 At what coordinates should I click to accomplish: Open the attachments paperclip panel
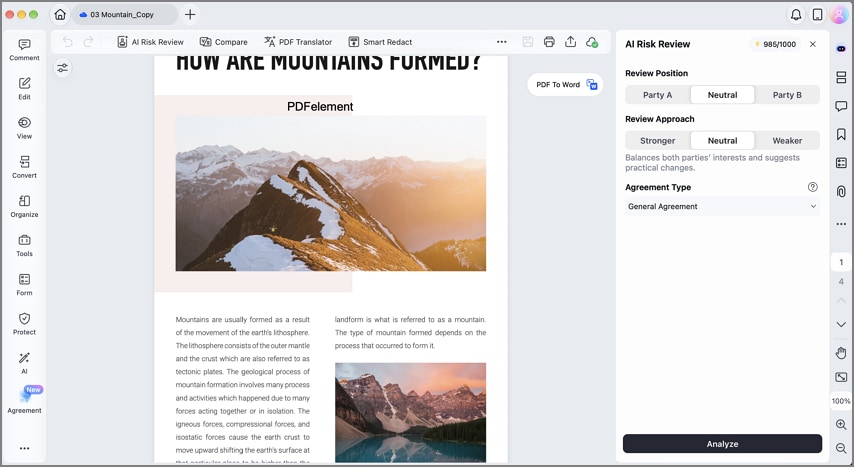(x=841, y=191)
